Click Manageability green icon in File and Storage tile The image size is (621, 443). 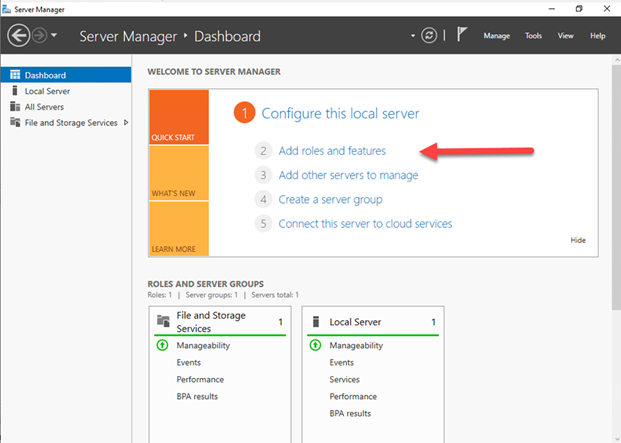pos(162,345)
